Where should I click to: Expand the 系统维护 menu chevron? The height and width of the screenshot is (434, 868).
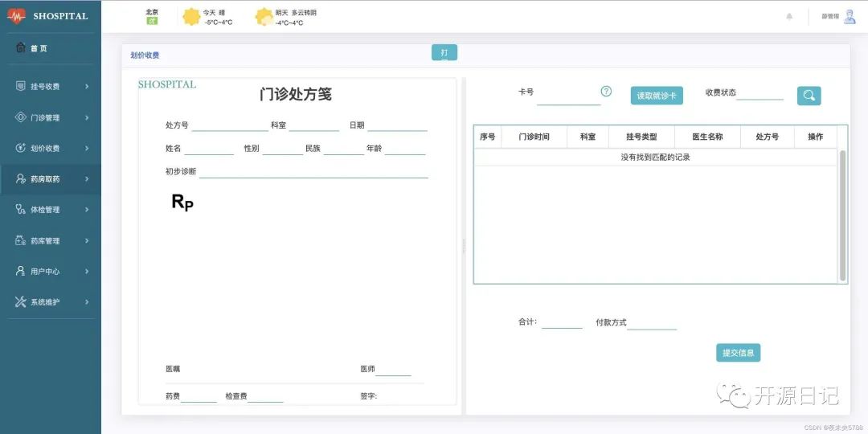(x=87, y=302)
